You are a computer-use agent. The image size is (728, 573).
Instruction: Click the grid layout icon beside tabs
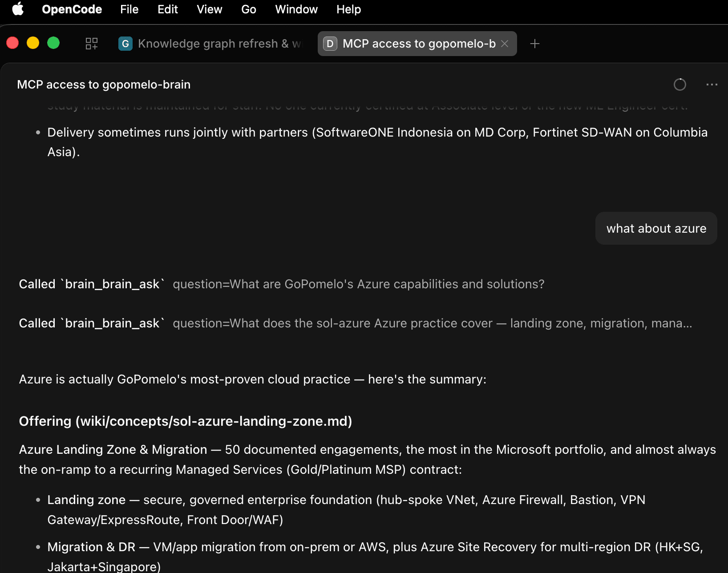(92, 44)
